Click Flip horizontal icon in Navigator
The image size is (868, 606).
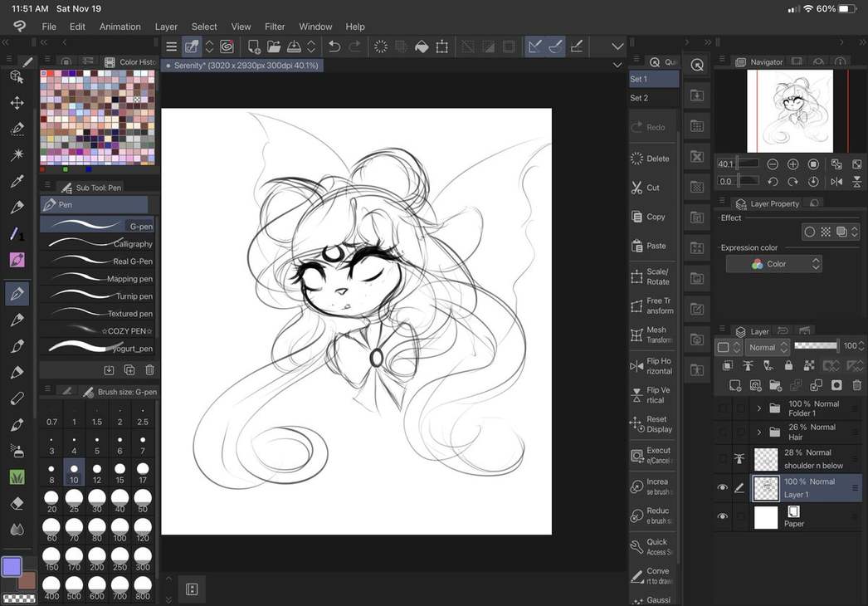tap(836, 181)
